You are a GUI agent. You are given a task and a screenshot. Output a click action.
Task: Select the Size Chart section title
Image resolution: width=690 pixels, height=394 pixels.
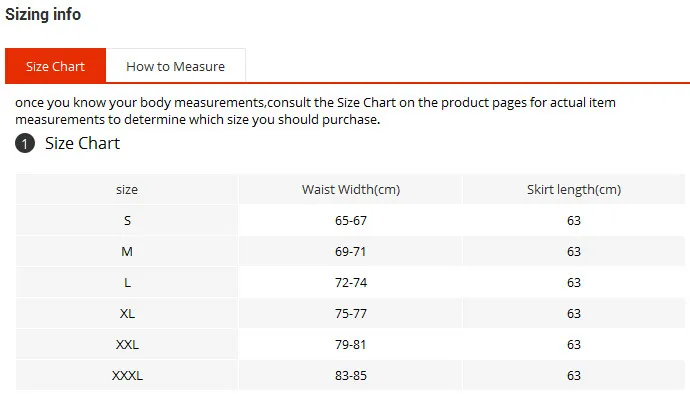[x=82, y=144]
